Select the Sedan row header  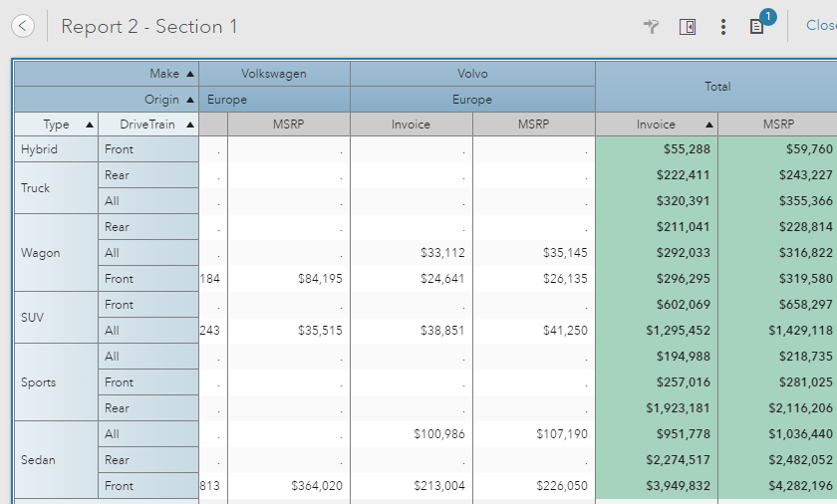[x=39, y=460]
